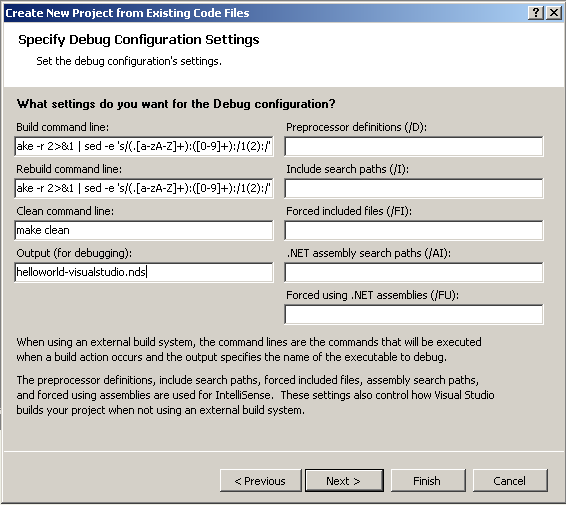Click the question mark help icon
Screen dimensions: 566x505
[x=536, y=13]
